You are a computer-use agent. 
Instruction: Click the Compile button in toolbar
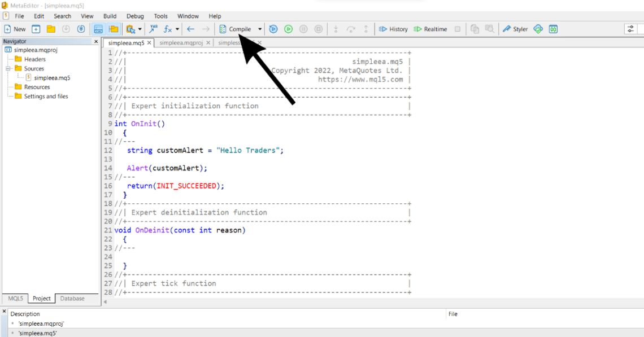point(236,29)
